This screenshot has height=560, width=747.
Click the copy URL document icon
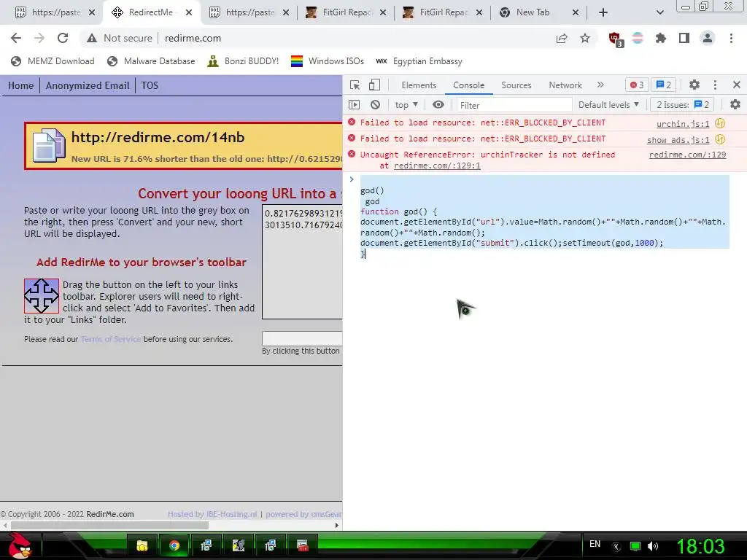pyautogui.click(x=49, y=145)
